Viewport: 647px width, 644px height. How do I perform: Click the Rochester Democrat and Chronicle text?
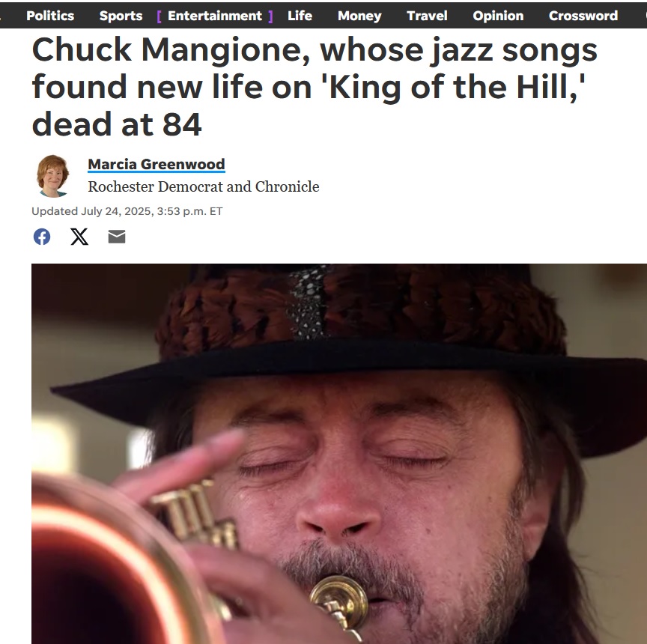tap(204, 187)
